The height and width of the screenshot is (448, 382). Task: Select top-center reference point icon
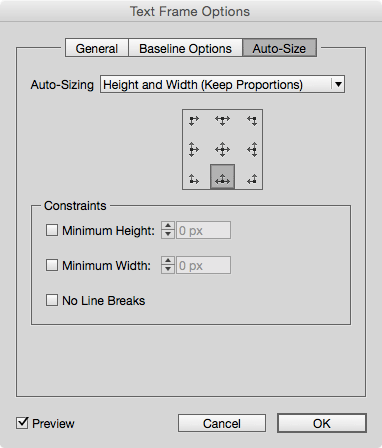(x=222, y=120)
